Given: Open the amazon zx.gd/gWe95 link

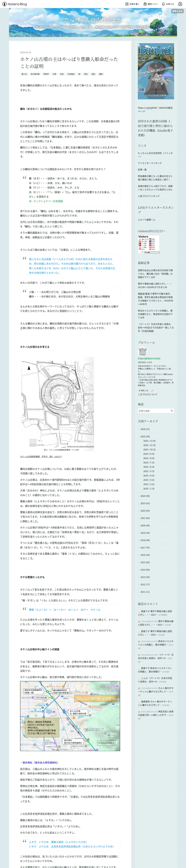Looking at the screenshot, I should click(155, 110).
